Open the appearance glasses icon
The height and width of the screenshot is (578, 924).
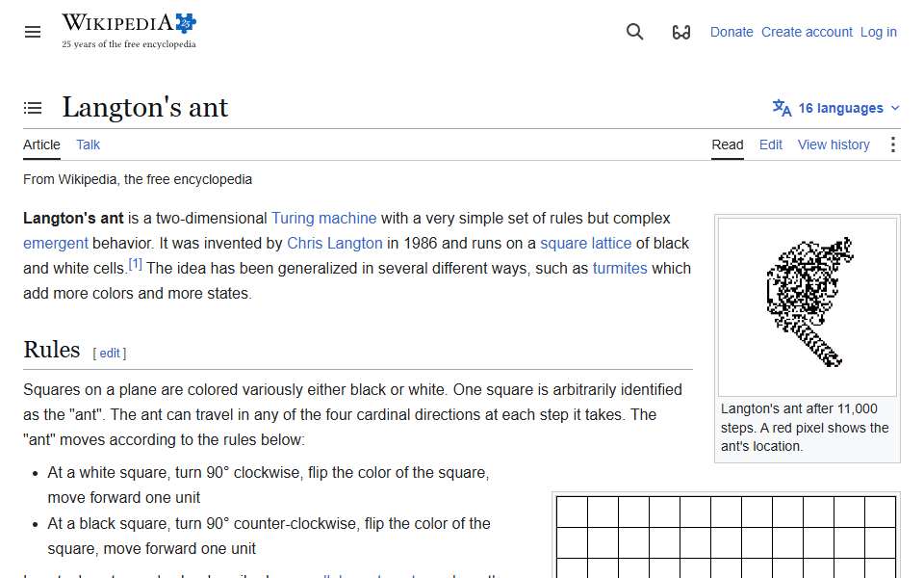[x=681, y=32]
